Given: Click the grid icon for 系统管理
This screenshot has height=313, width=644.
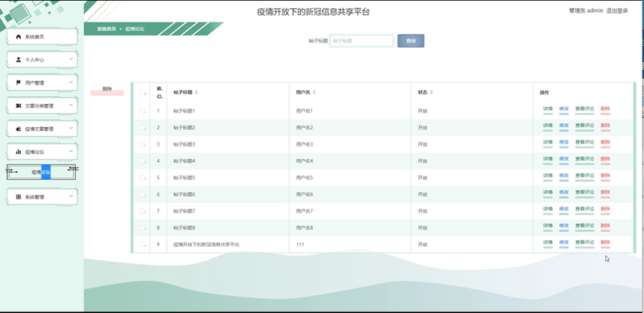Looking at the screenshot, I should click(18, 196).
